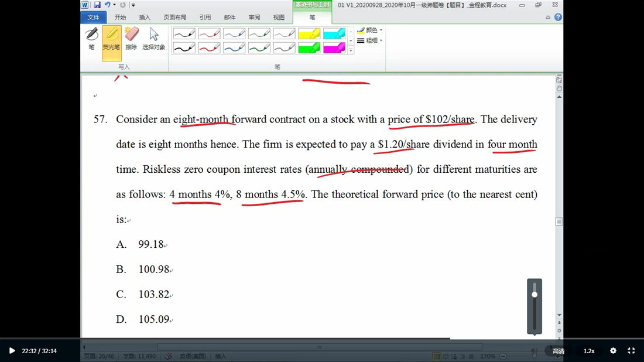Pick the thin gray pen style
The height and width of the screenshot is (362, 644).
click(284, 34)
